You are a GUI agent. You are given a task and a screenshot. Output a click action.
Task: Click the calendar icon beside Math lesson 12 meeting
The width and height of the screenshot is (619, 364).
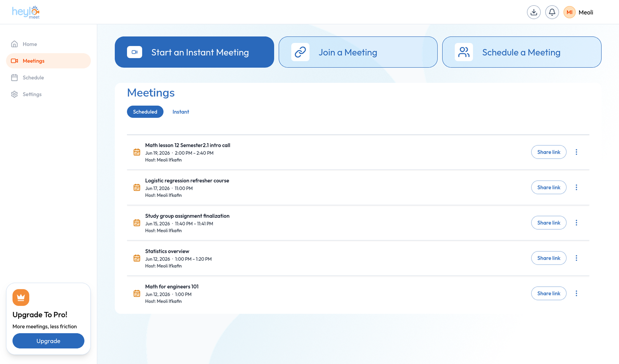point(137,152)
